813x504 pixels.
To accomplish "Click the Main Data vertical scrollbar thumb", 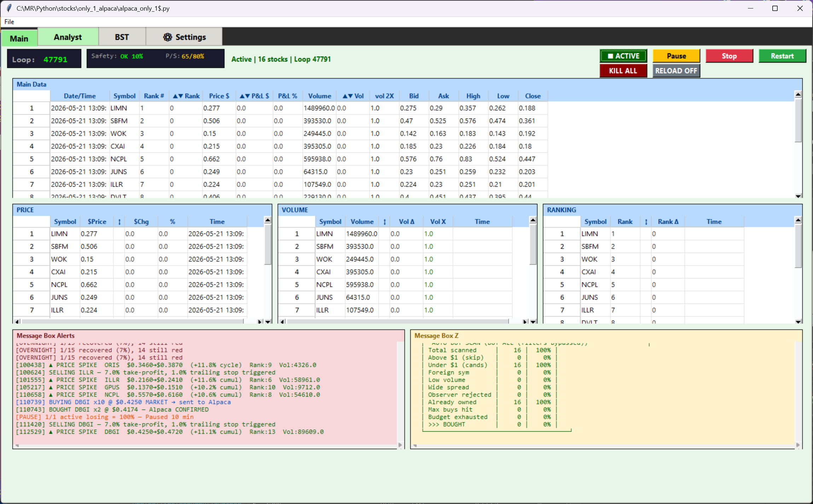I will (798, 120).
